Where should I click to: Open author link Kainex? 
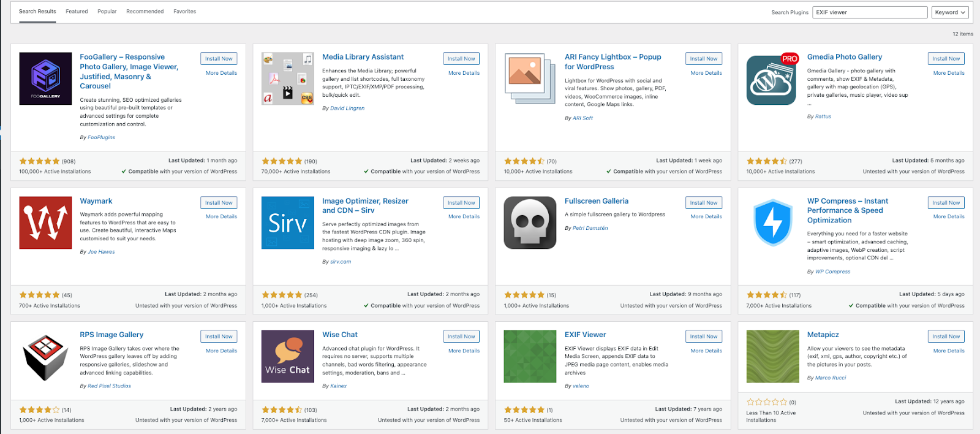pyautogui.click(x=338, y=386)
